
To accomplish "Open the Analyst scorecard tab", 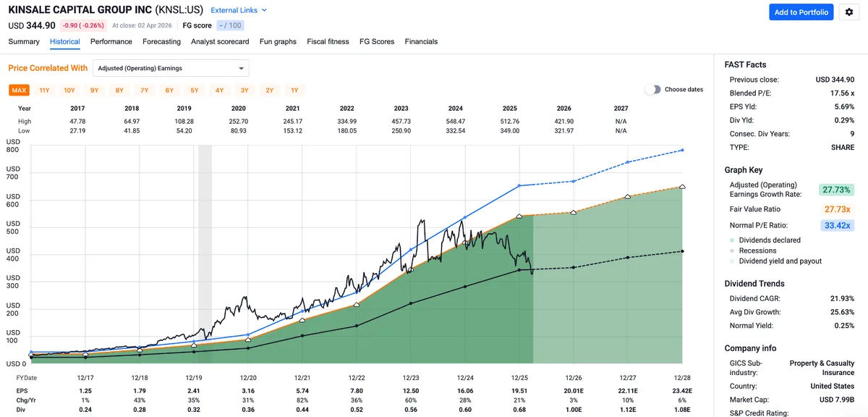I will pos(220,42).
